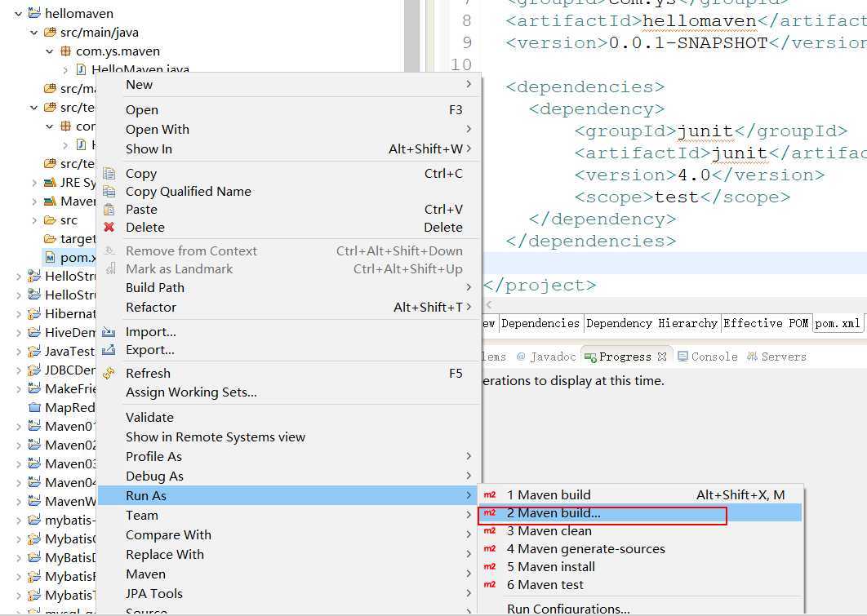
Task: Select Show in Remote Systems view
Action: pyautogui.click(x=289, y=437)
